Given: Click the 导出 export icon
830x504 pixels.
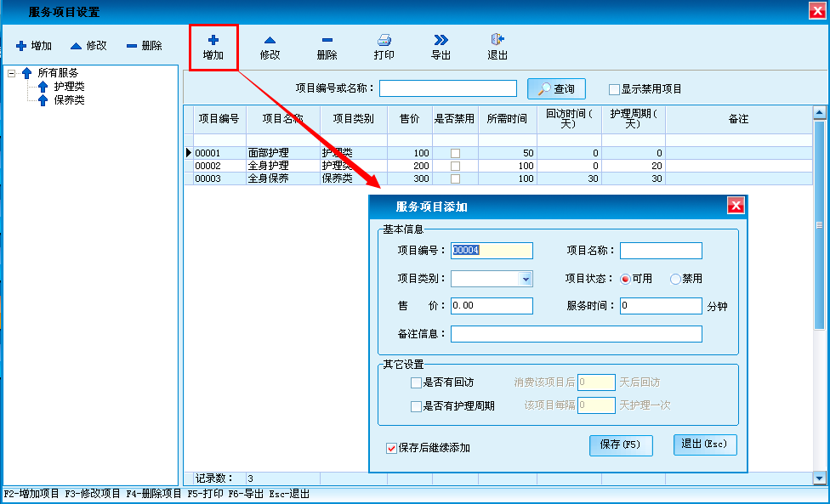Looking at the screenshot, I should (441, 40).
